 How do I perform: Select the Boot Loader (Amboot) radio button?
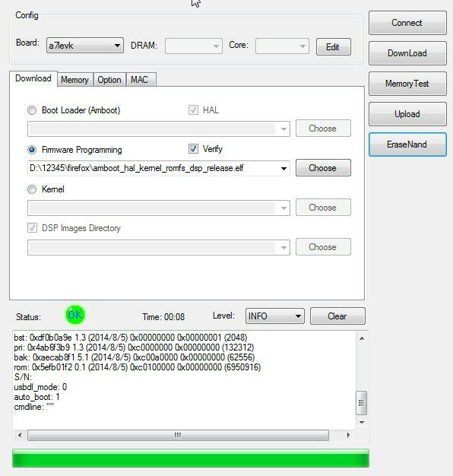[32, 110]
